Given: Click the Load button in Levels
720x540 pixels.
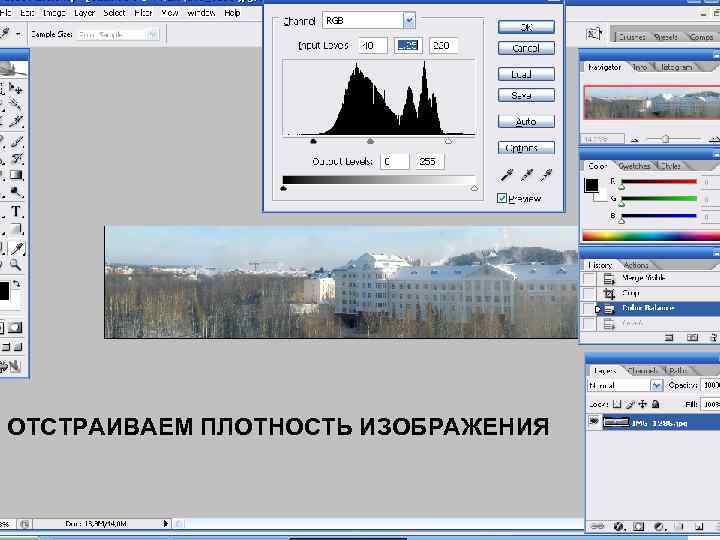Looking at the screenshot, I should click(526, 74).
